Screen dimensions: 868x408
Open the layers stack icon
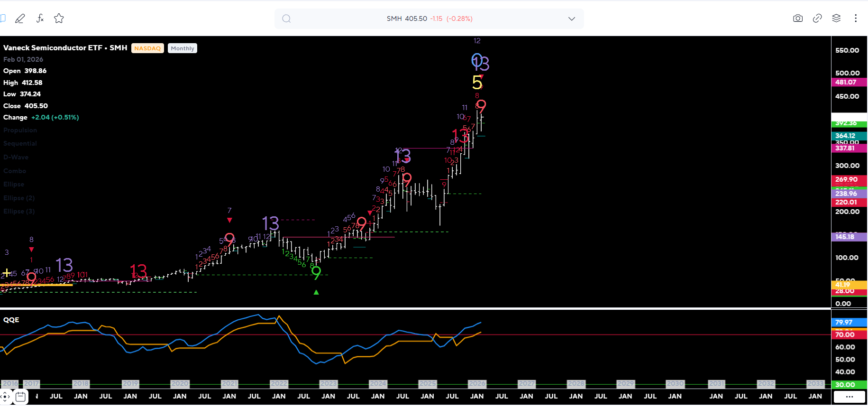[836, 19]
